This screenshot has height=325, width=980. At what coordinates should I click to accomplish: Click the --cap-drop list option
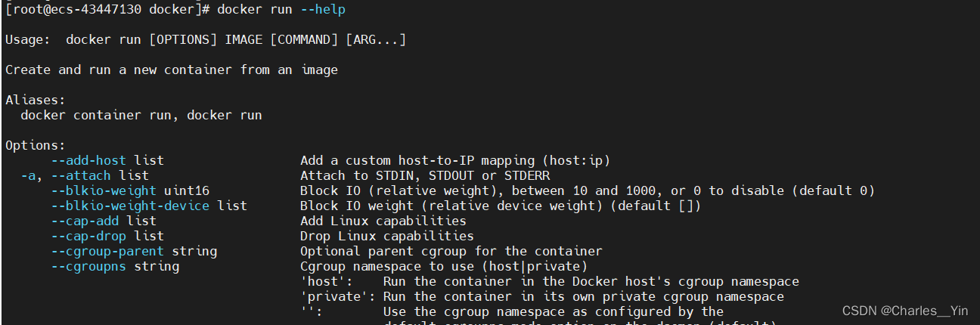(x=107, y=236)
